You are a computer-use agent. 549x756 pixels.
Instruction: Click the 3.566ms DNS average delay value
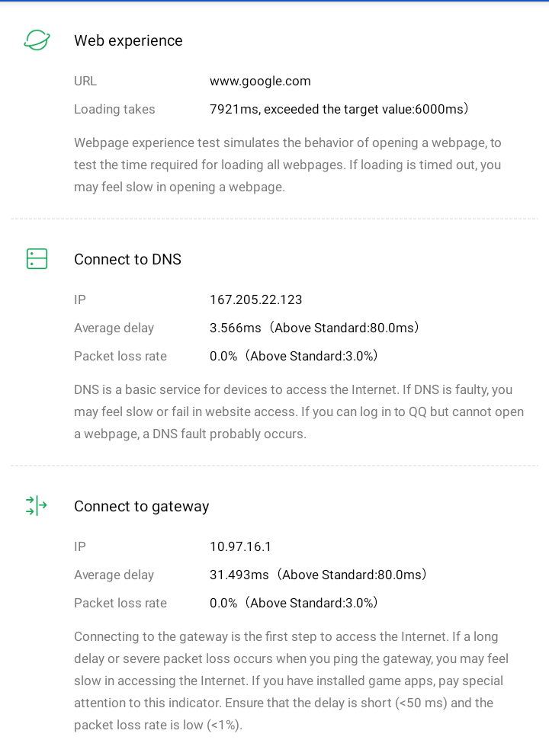pos(314,328)
